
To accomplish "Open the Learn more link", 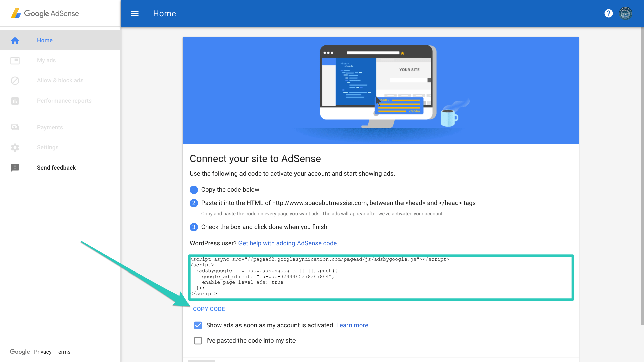I will pyautogui.click(x=352, y=325).
